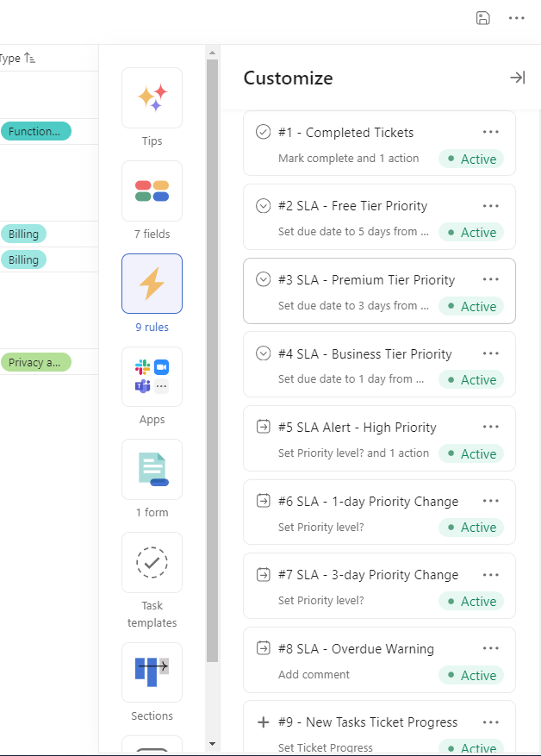Open the 7 fields customization icon
Image resolution: width=541 pixels, height=756 pixels.
(152, 191)
